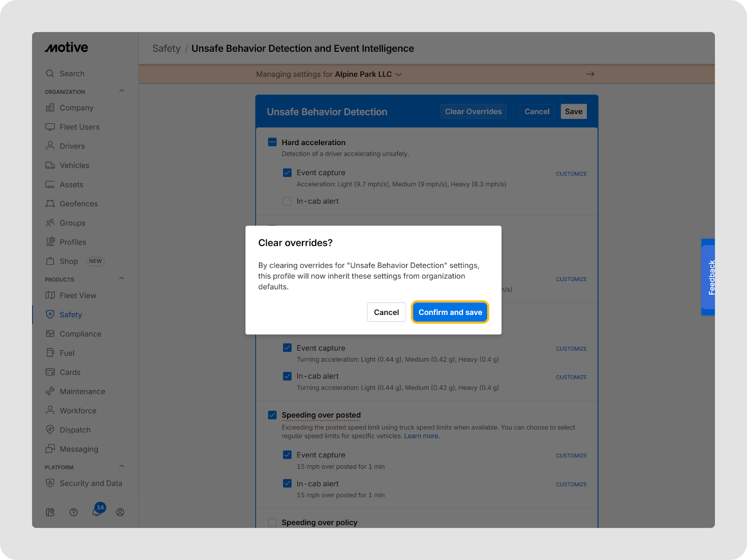747x560 pixels.
Task: Open the user account profile icon
Action: pyautogui.click(x=120, y=512)
